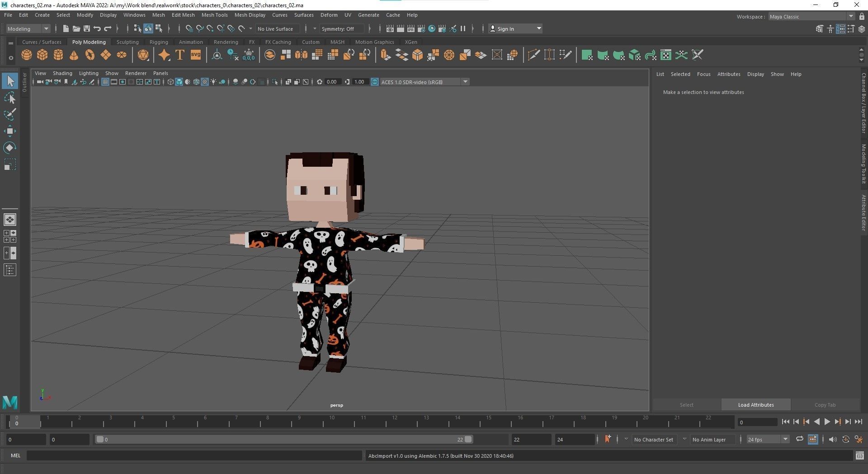Screen dimensions: 868x474
Task: Select the Move tool in the toolbox
Action: point(10,131)
